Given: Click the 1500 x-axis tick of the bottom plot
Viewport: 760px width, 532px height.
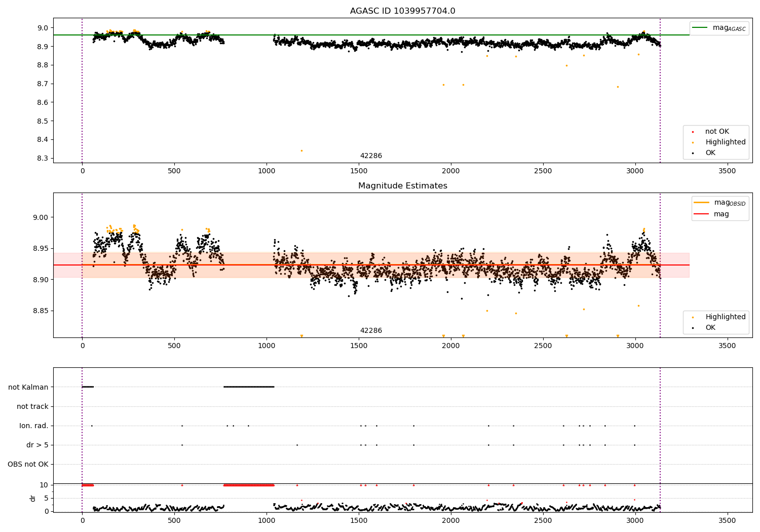Looking at the screenshot, I should pyautogui.click(x=359, y=520).
